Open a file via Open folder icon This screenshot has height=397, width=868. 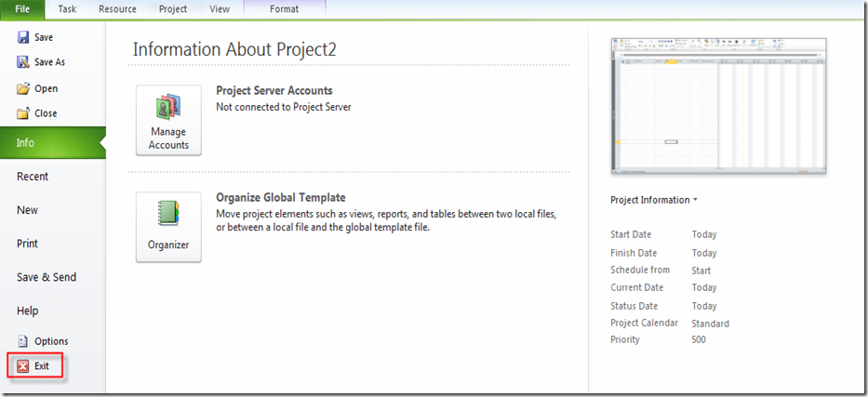click(23, 88)
